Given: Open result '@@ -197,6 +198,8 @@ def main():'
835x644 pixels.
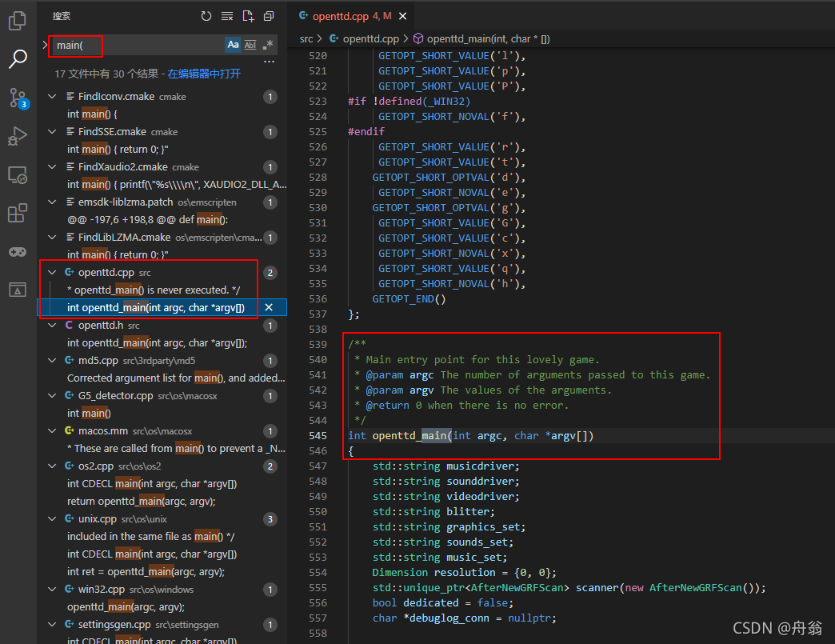Looking at the screenshot, I should pyautogui.click(x=147, y=219).
